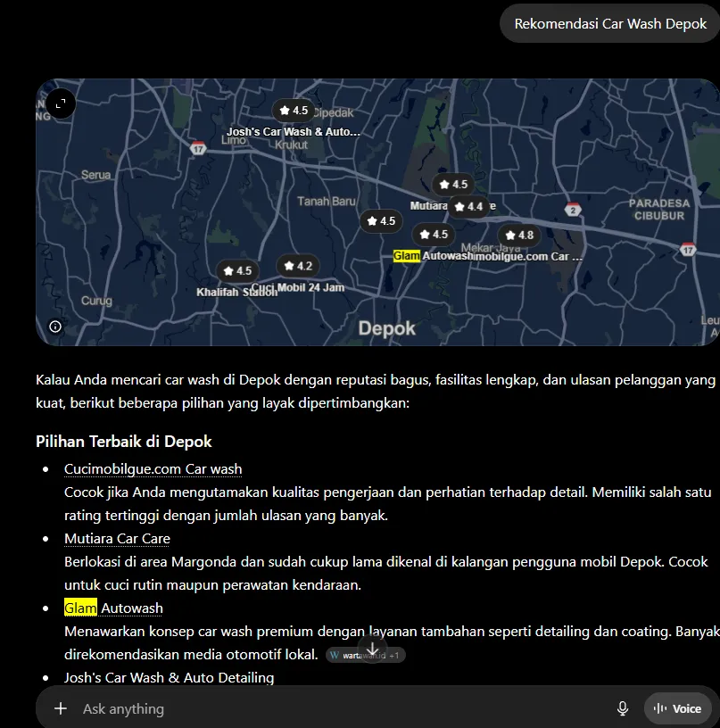Start Voice mode
The height and width of the screenshot is (728, 720).
[678, 708]
